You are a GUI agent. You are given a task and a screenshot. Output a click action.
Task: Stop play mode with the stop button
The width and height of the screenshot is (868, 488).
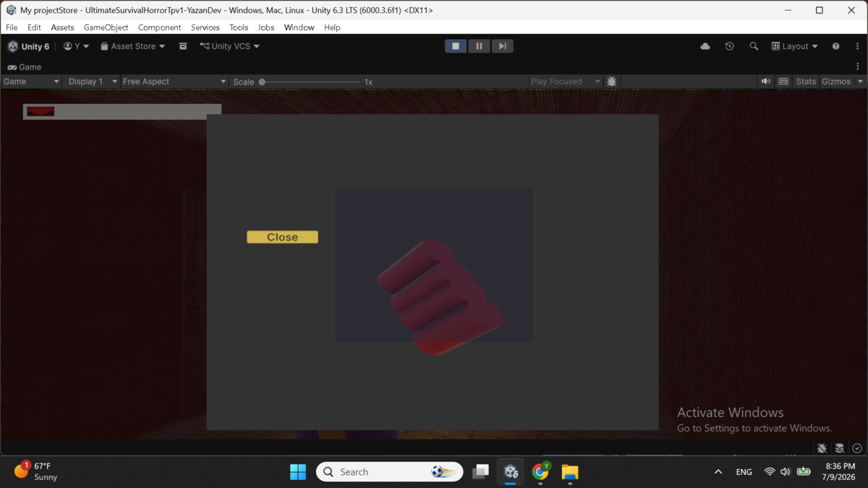tap(456, 46)
